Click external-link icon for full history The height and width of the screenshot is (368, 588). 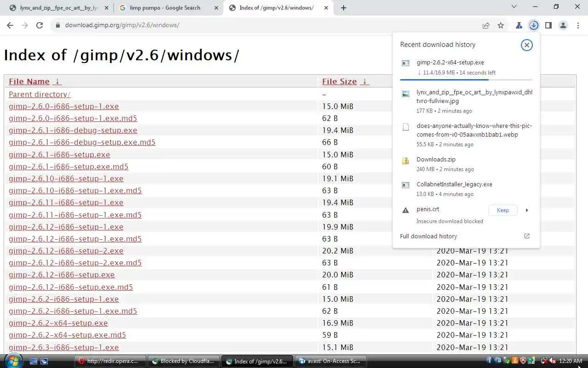[527, 236]
